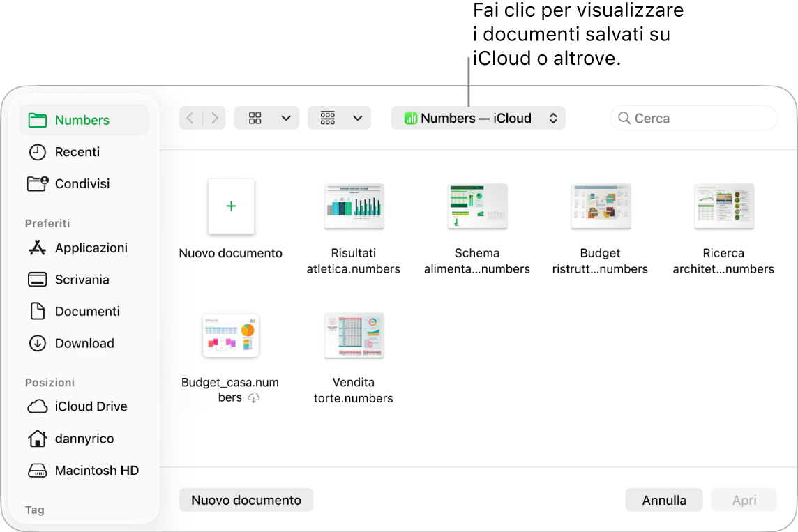Click the Nuovo documento button
This screenshot has height=532, width=798.
[246, 500]
